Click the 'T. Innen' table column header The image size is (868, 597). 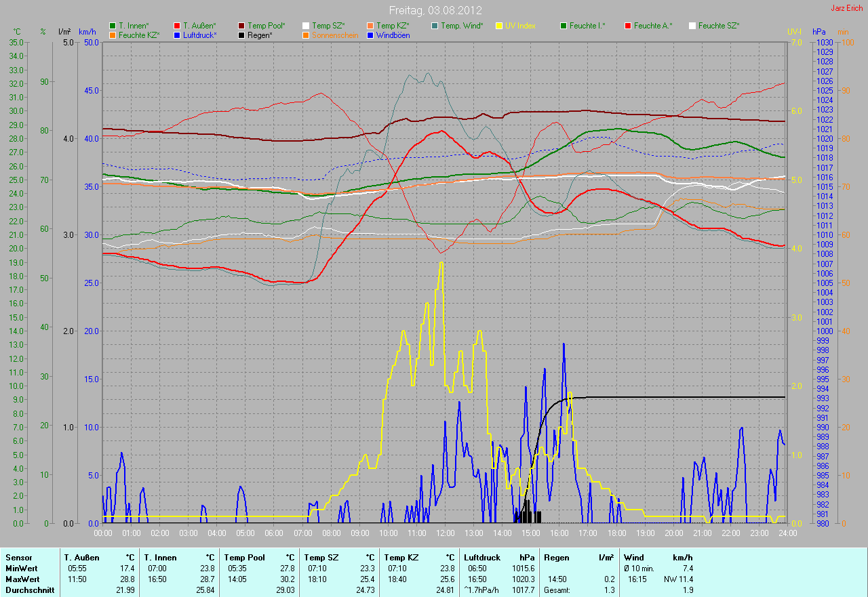click(161, 558)
